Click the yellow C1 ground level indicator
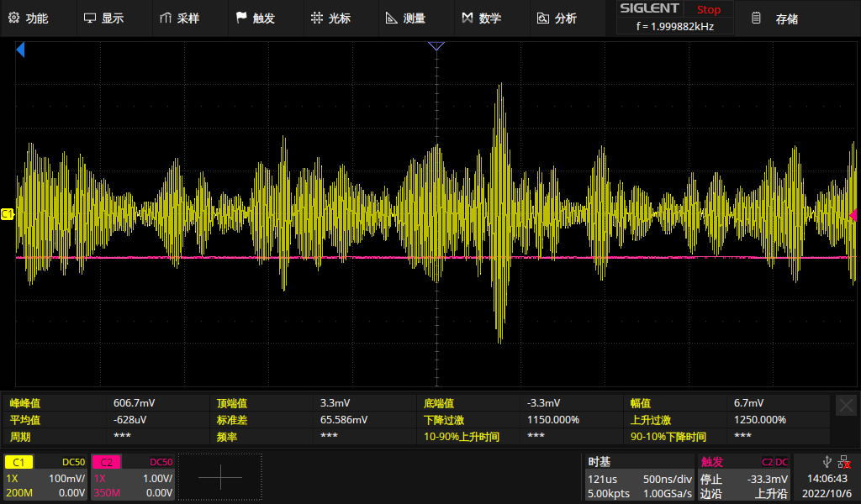Screen dimensions: 861x504 coord(8,215)
